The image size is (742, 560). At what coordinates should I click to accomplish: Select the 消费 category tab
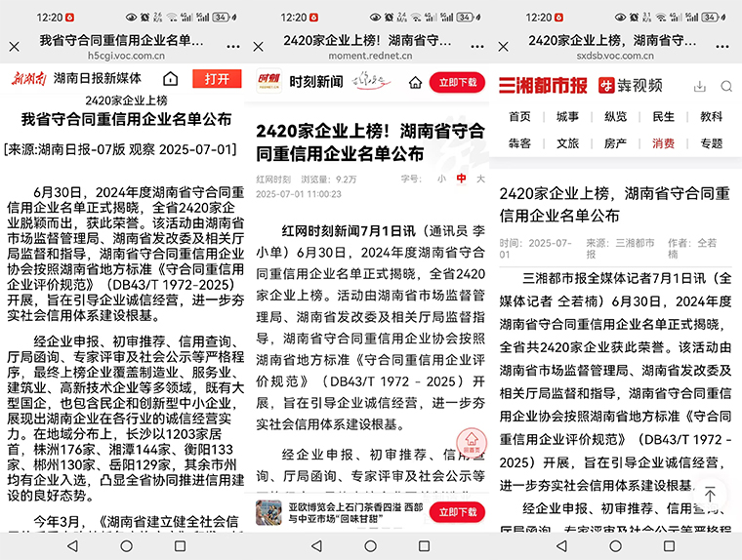[663, 143]
